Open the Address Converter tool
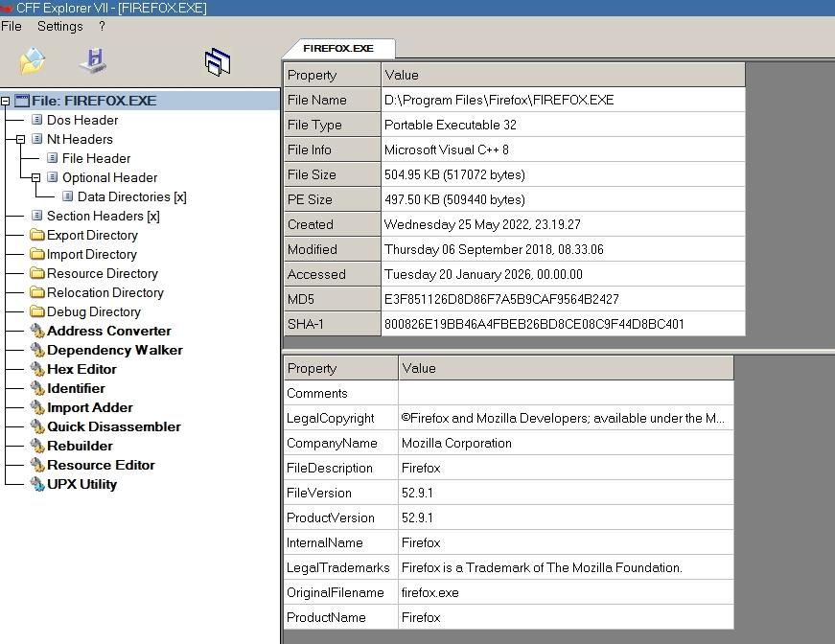The image size is (835, 644). pos(108,331)
